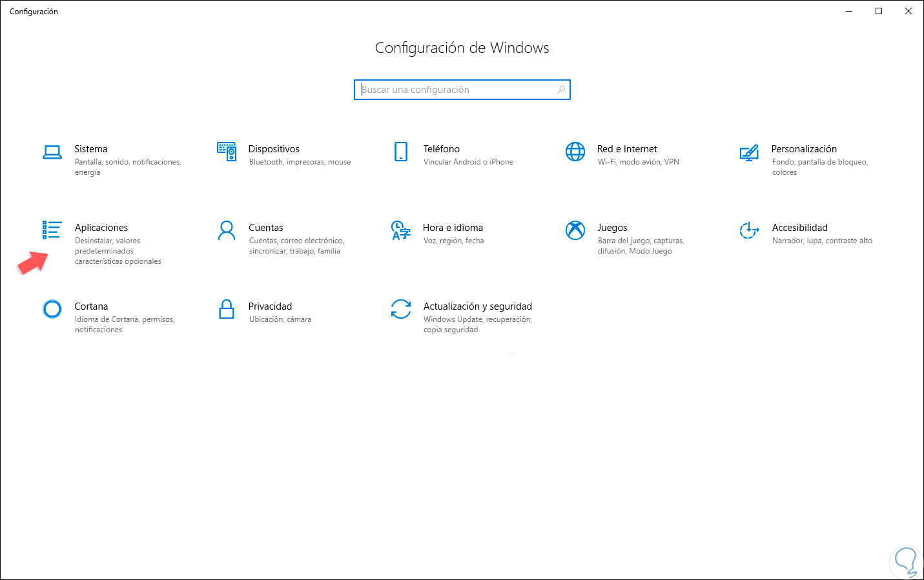
Task: Select the Red e Internet globe icon
Action: pos(575,152)
